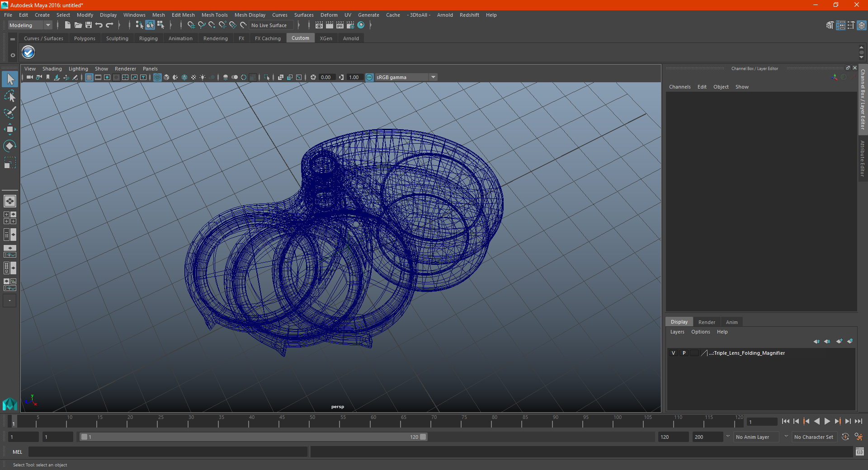The height and width of the screenshot is (470, 868).
Task: Toggle V visibility of Triple_Lens_Folding_Magnifier layer
Action: (673, 353)
